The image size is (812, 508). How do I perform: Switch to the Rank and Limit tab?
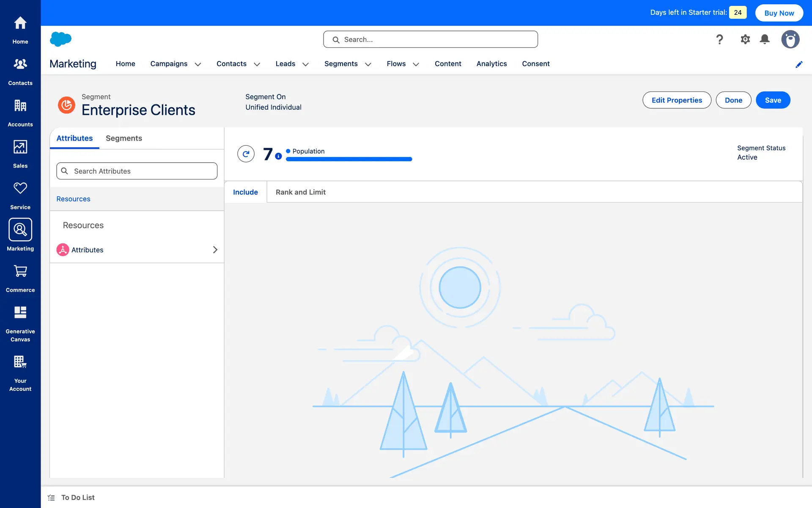(x=300, y=192)
